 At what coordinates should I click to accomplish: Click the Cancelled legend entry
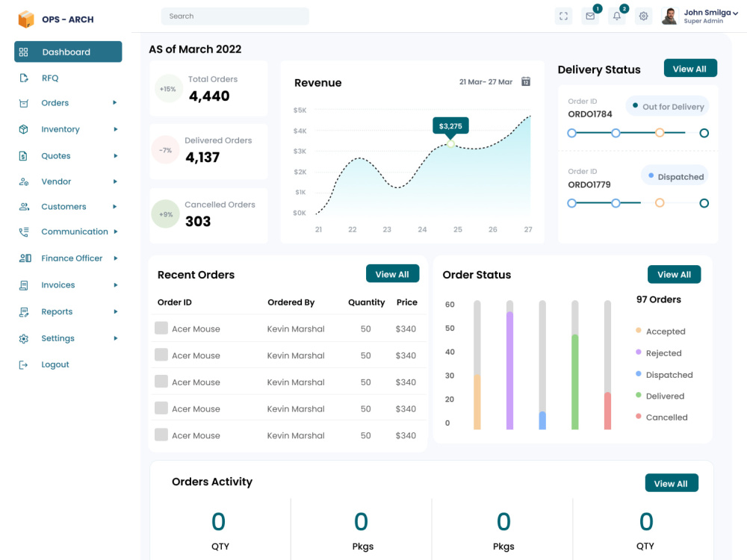[661, 417]
